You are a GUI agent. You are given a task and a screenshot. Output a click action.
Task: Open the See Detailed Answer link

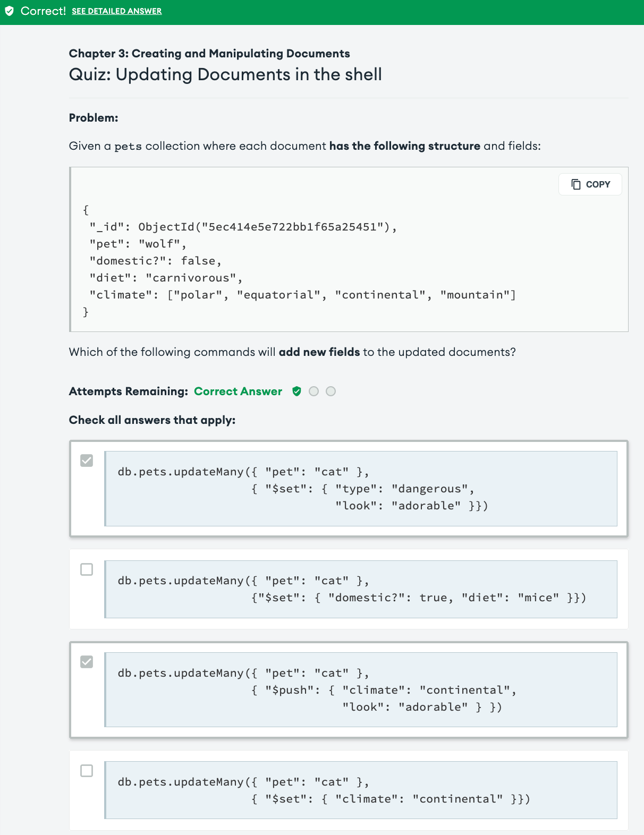point(117,11)
